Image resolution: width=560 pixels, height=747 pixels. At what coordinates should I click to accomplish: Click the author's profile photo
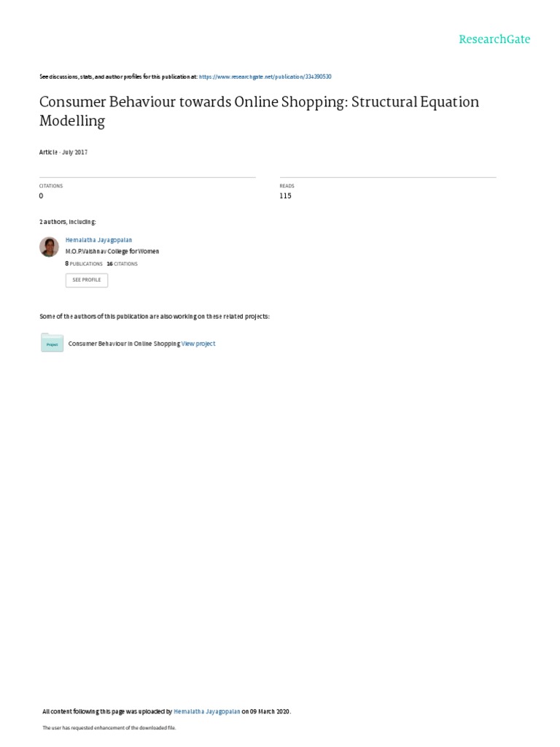49,247
